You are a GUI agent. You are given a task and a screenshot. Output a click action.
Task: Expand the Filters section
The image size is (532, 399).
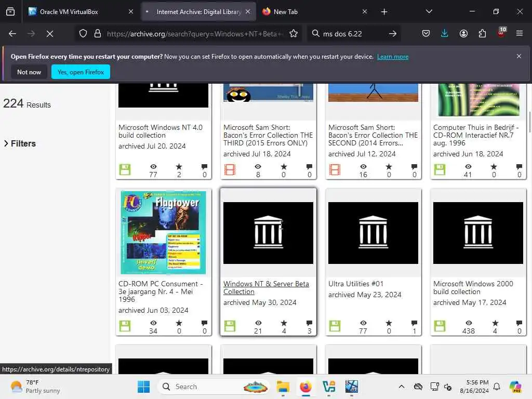tap(20, 143)
